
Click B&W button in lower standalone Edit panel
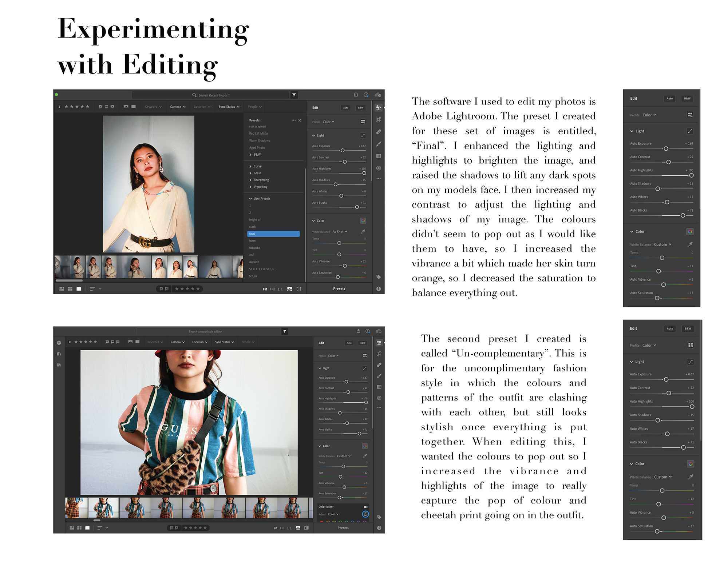coord(688,328)
